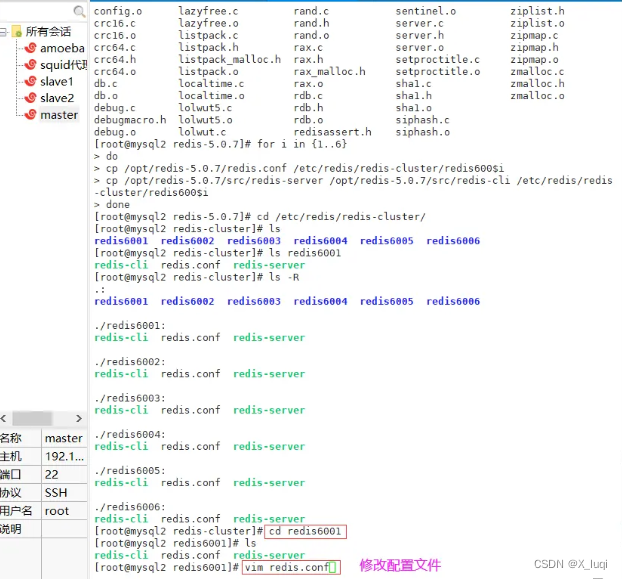This screenshot has width=622, height=579.
Task: Click 'redisassert.h' in the terminal listing
Action: [x=332, y=132]
